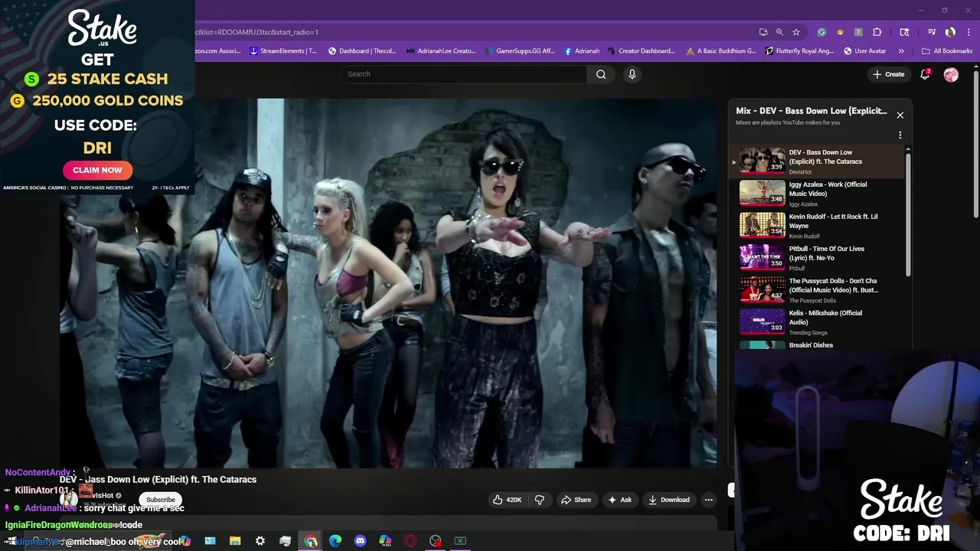The image size is (980, 551).
Task: Open Chrome extensions puzzle icon
Action: [877, 32]
